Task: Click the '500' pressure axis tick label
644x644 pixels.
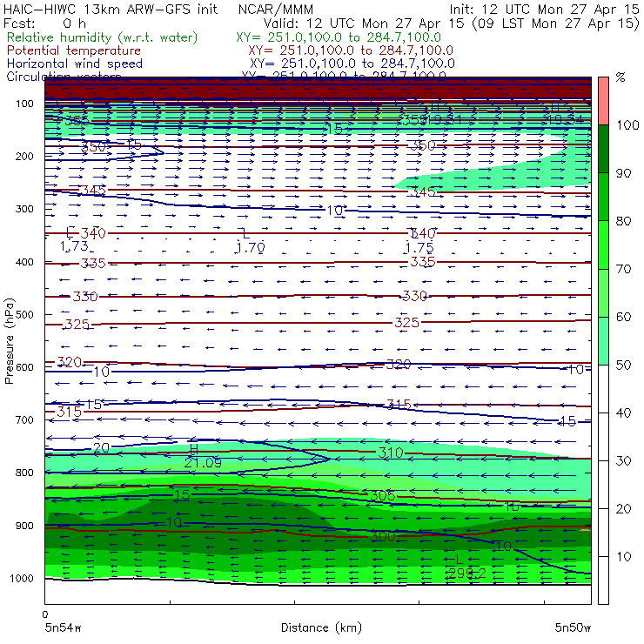Action: pyautogui.click(x=24, y=314)
